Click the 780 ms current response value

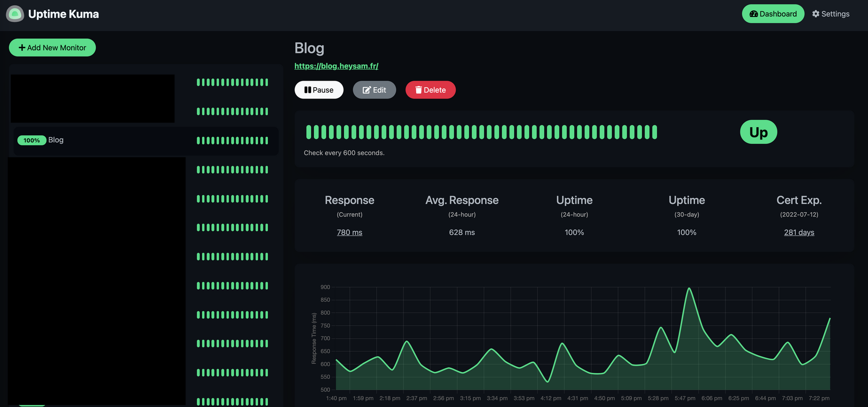(x=349, y=233)
